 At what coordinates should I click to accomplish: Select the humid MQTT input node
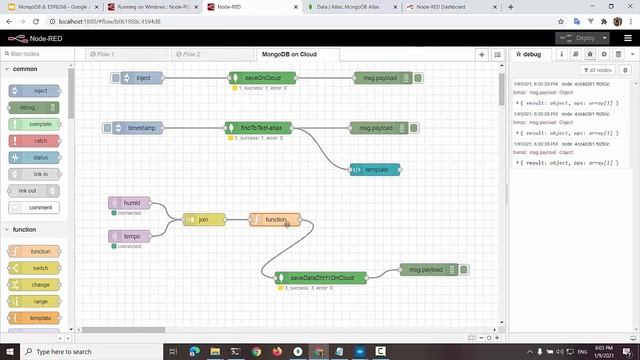[129, 203]
